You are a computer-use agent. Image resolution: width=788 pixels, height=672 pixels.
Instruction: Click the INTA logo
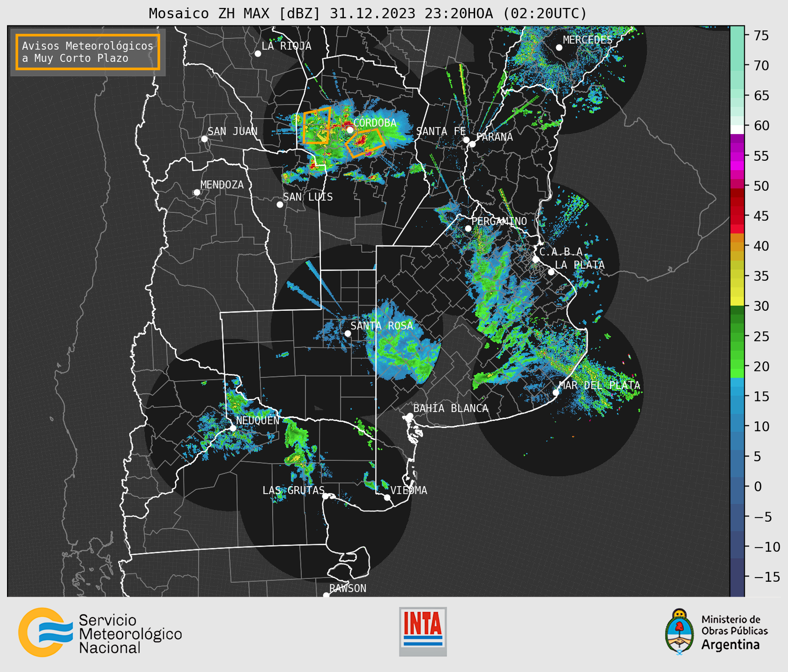[423, 631]
